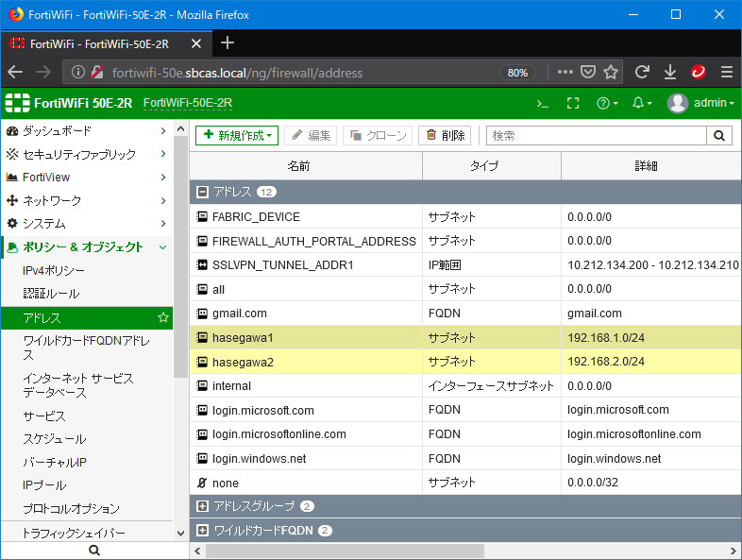Click the 編集 edit button
Screen dimensions: 742x560
point(311,136)
